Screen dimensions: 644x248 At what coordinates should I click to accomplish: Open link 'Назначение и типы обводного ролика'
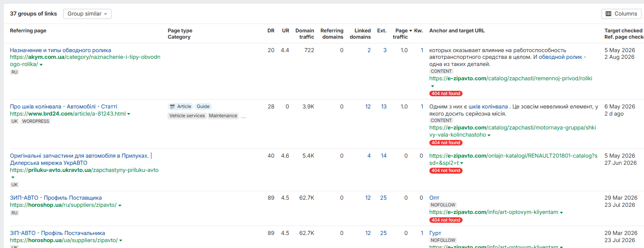pyautogui.click(x=61, y=50)
